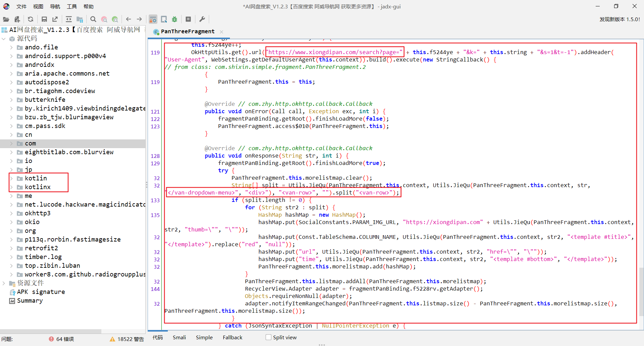Select the kotlinx package in tree
Image resolution: width=644 pixels, height=346 pixels.
pos(38,187)
